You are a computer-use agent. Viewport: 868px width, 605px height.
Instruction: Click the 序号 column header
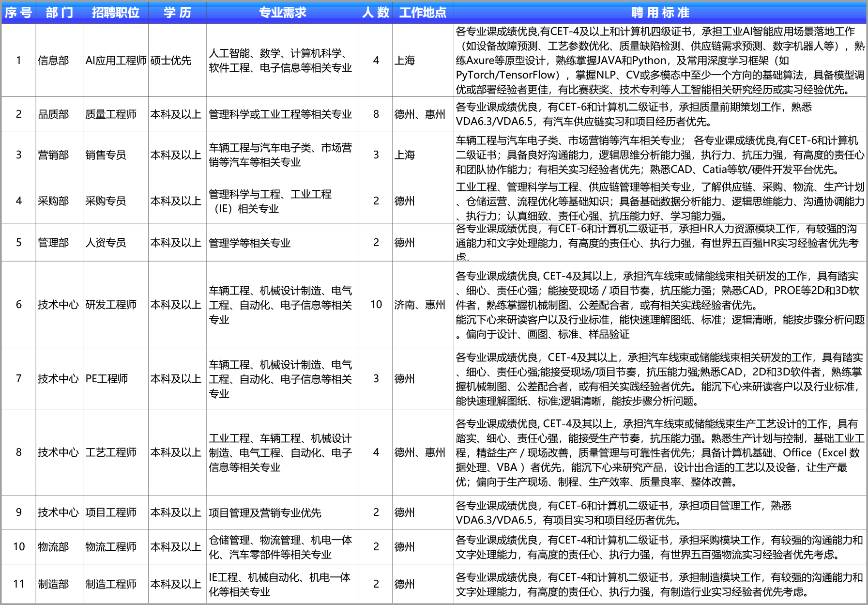pyautogui.click(x=18, y=13)
